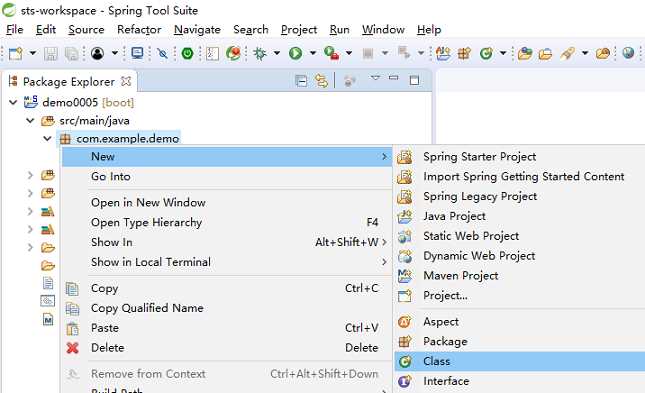Click the green Run button icon
This screenshot has height=393, width=645.
295,53
